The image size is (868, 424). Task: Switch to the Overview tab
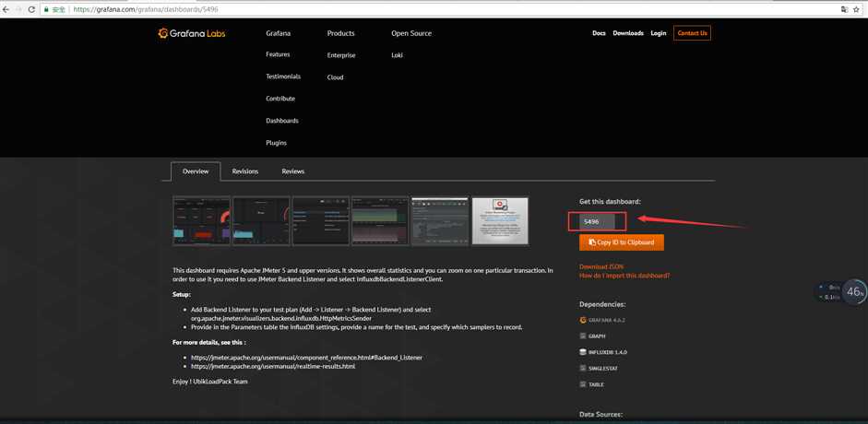[x=196, y=171]
